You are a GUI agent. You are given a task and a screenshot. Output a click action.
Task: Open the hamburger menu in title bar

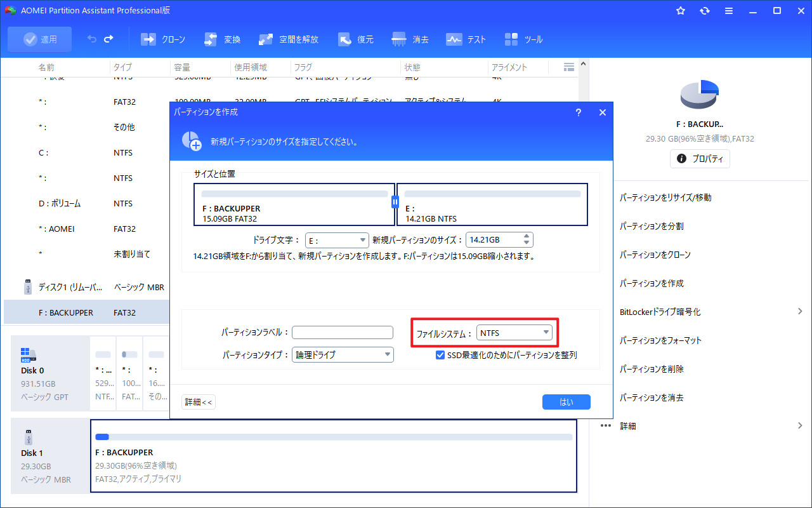click(x=729, y=11)
